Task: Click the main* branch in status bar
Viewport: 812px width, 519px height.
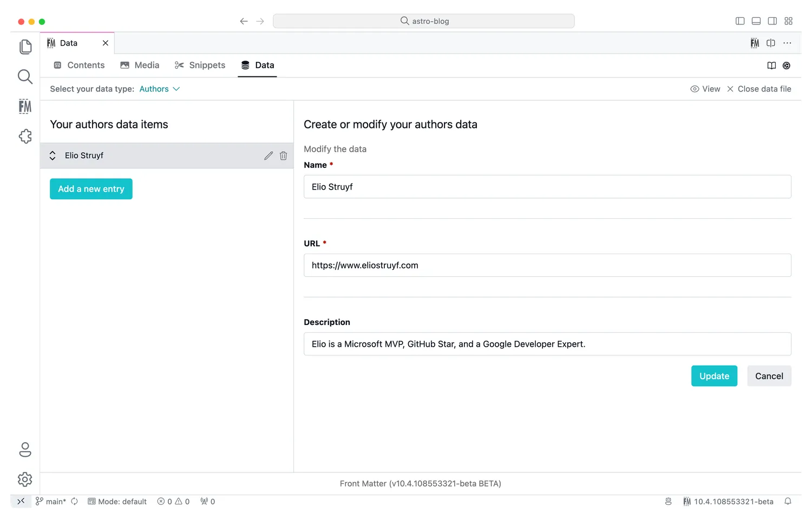Action: 51,502
